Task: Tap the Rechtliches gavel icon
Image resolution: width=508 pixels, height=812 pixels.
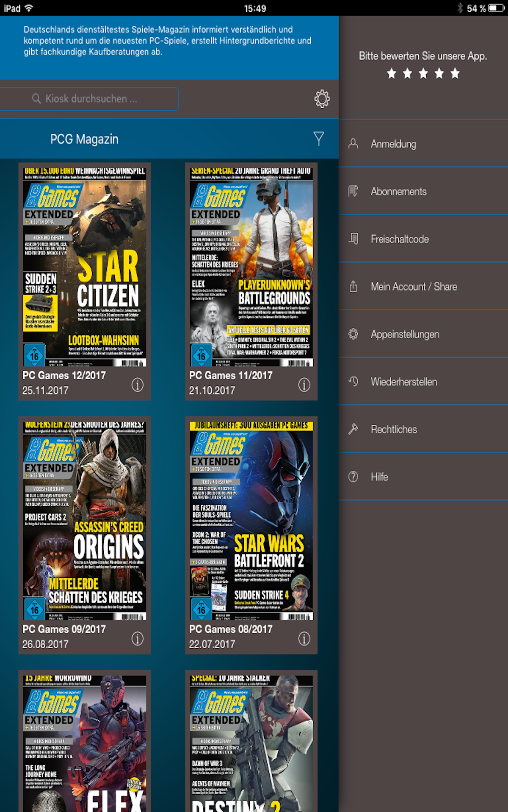Action: pos(353,429)
